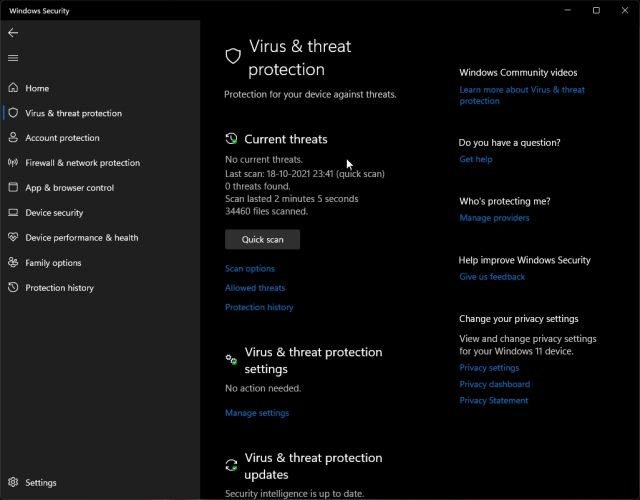
Task: Click 'Who's protecting me?' heading
Action: (x=504, y=201)
